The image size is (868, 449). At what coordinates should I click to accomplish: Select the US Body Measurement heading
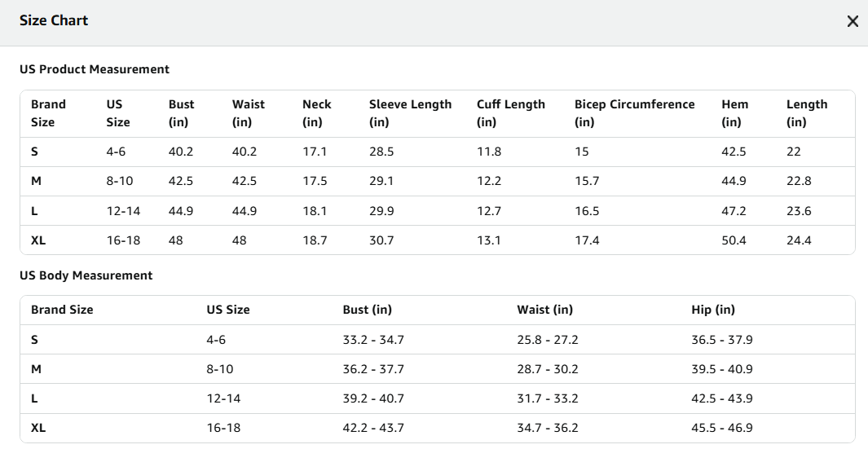coord(86,275)
